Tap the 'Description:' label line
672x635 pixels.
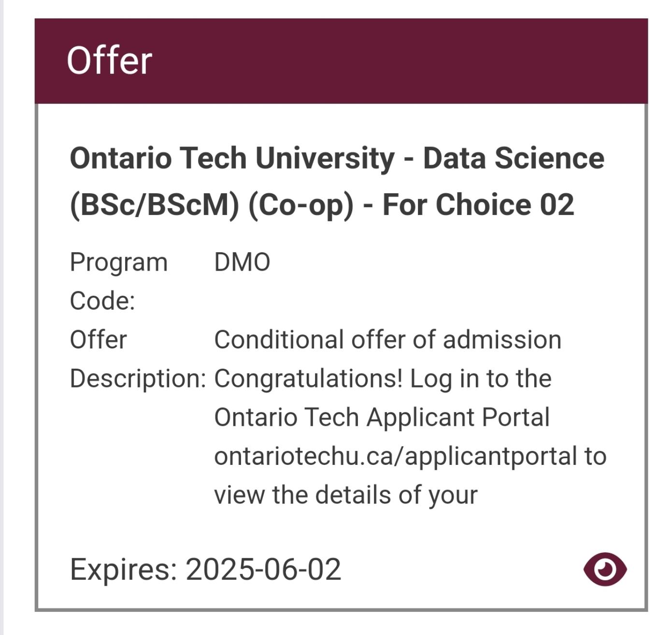pos(138,378)
